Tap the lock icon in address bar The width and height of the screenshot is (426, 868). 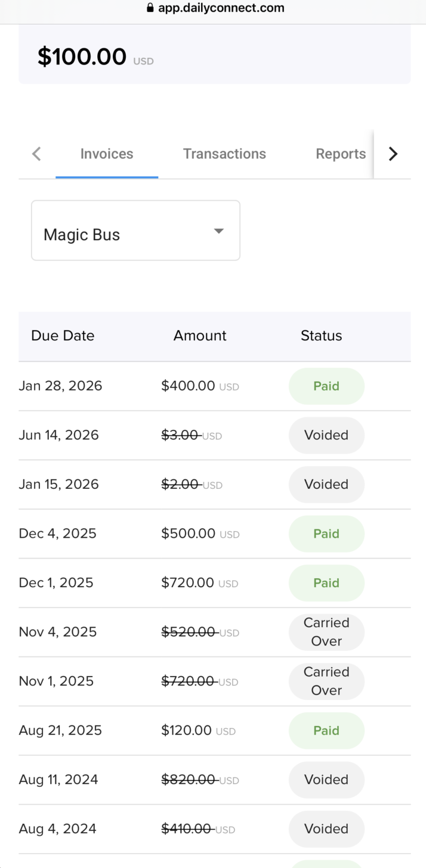[150, 8]
